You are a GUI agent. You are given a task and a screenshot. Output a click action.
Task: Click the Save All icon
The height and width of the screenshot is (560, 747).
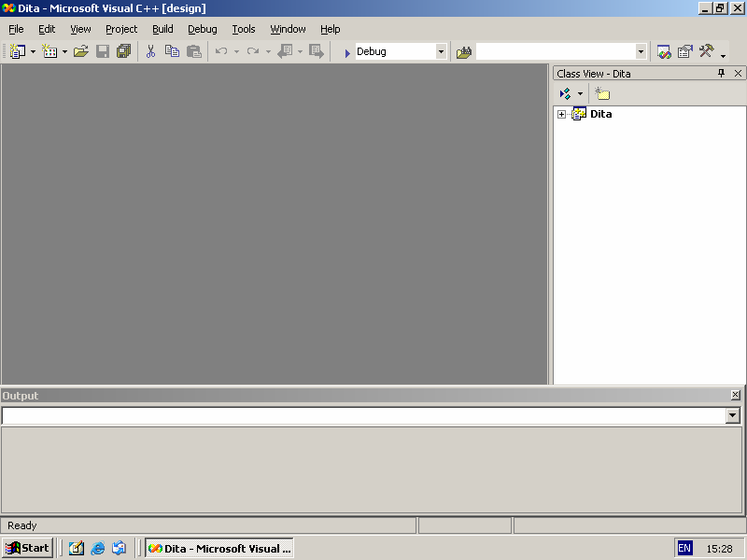(123, 51)
